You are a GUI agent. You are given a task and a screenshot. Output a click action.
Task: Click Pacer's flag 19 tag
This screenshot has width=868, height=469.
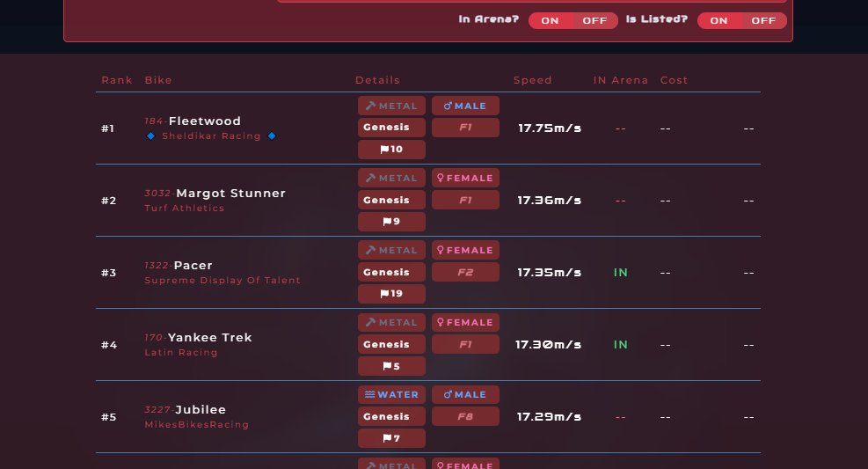click(x=391, y=294)
